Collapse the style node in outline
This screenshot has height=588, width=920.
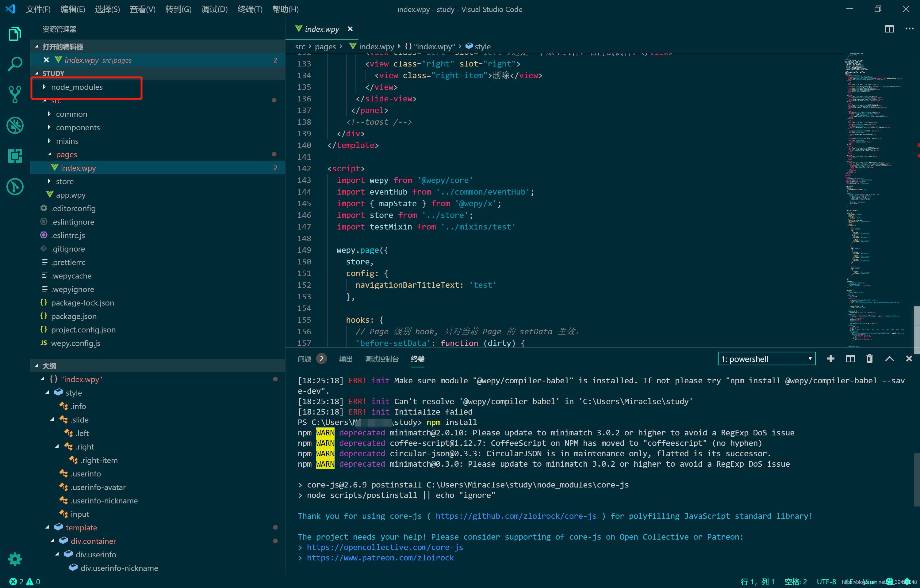click(47, 393)
